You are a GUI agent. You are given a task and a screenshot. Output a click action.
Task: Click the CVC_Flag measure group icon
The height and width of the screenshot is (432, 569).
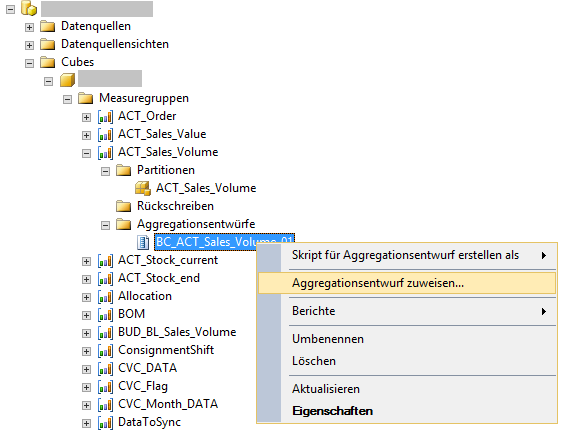coord(105,387)
